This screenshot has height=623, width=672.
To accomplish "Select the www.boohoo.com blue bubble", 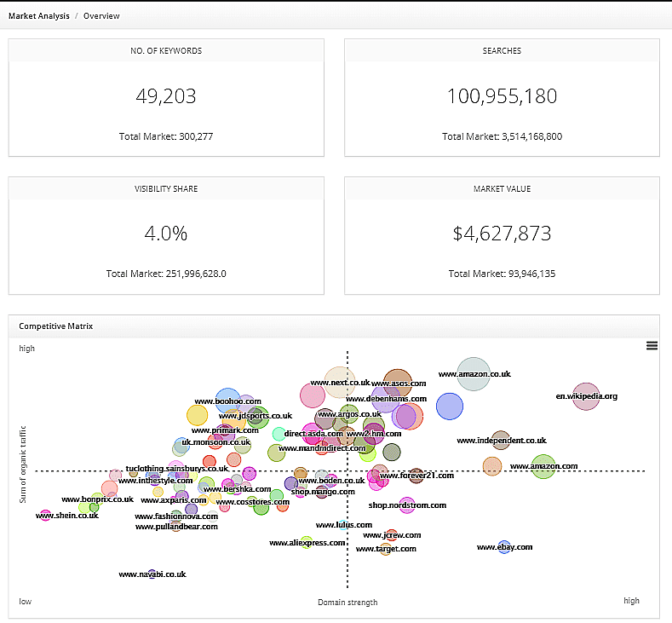I will (228, 401).
